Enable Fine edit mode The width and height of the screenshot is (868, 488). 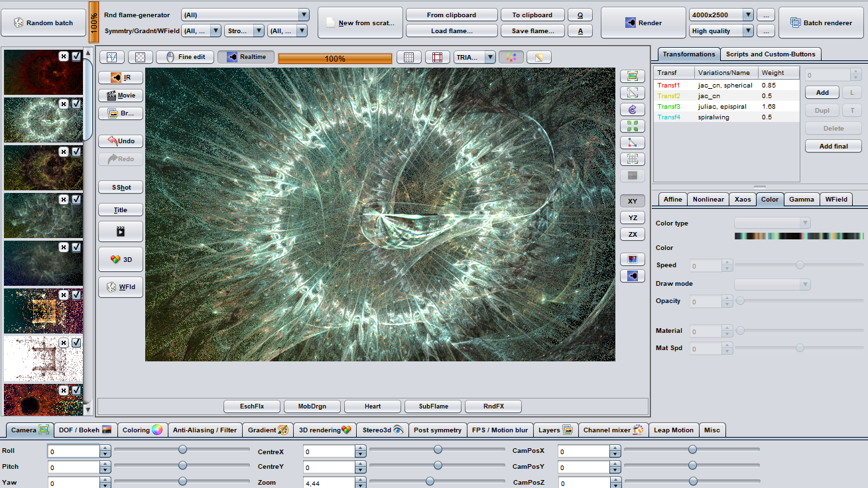[185, 57]
